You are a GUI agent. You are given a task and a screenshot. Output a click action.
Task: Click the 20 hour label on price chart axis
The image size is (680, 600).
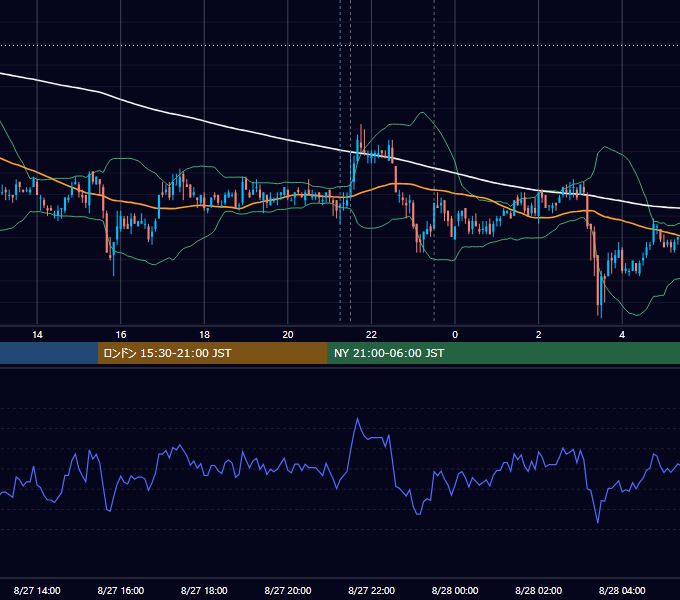[x=288, y=335]
